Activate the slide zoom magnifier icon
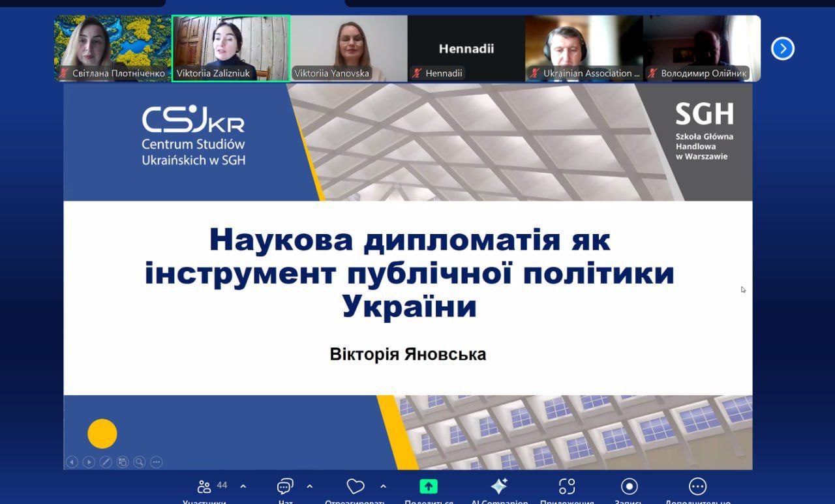Image resolution: width=835 pixels, height=504 pixels. (x=140, y=462)
